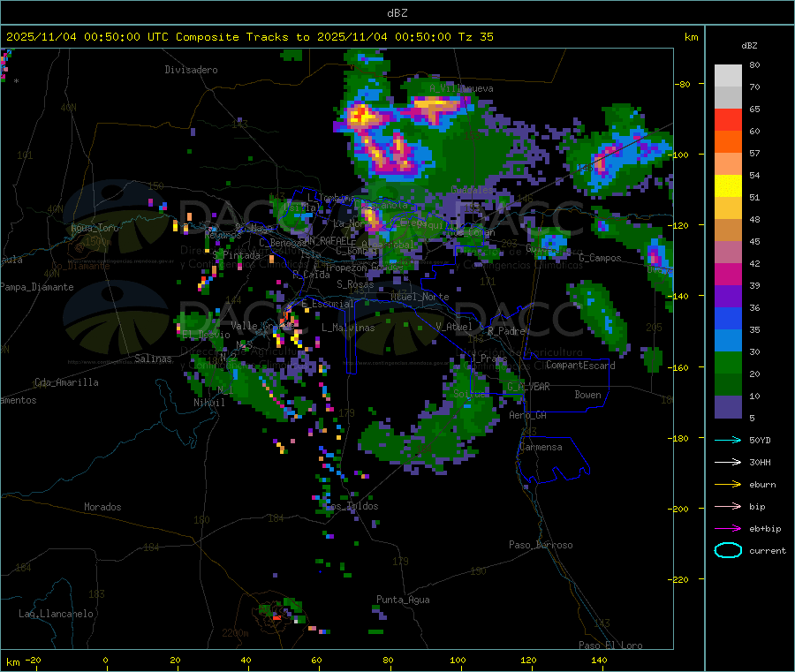The height and width of the screenshot is (672, 795).
Task: Select the yellow eburn arrow in legend
Action: tap(728, 485)
